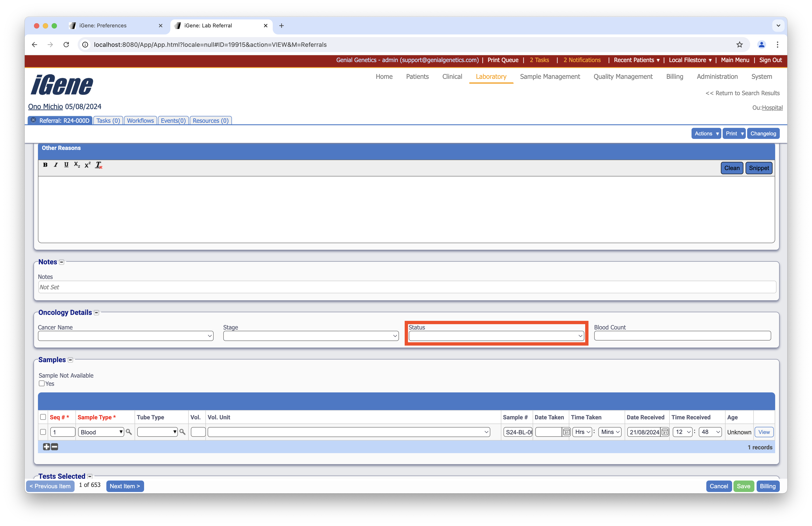Click into the Blood Count field
The width and height of the screenshot is (812, 526).
(x=682, y=336)
